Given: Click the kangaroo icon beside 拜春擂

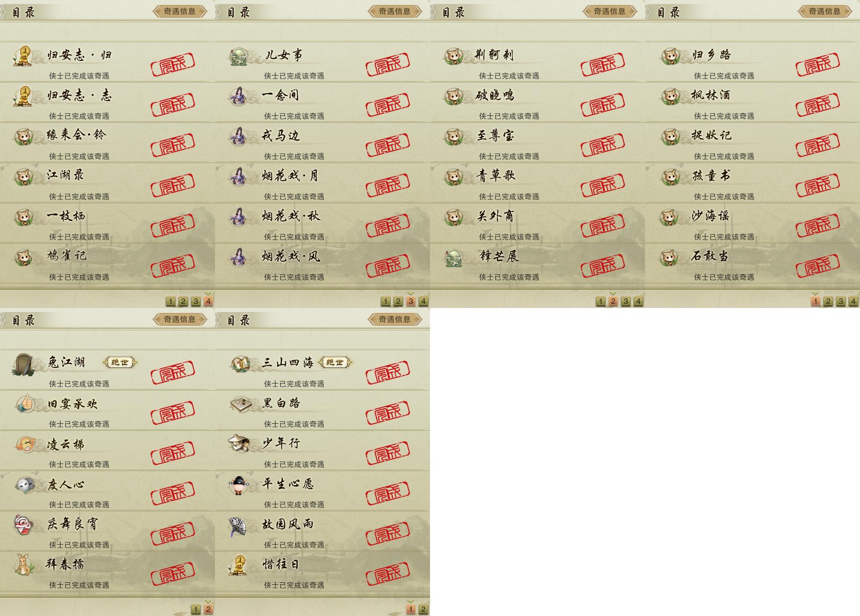Looking at the screenshot, I should (23, 564).
